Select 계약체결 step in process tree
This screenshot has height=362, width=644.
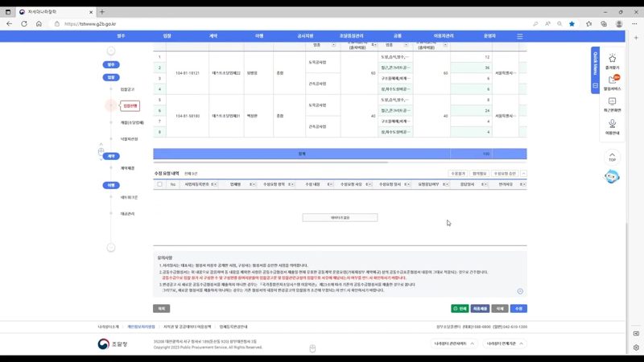(x=127, y=168)
